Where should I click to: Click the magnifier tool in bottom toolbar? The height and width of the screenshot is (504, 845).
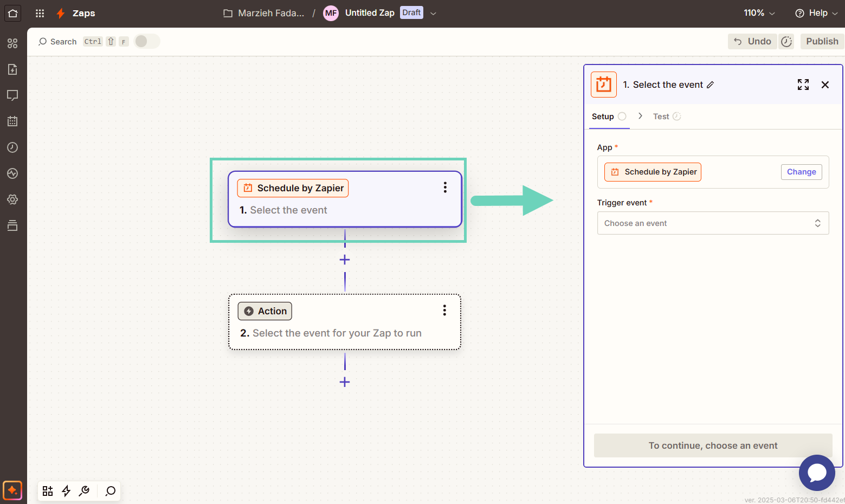pyautogui.click(x=111, y=491)
